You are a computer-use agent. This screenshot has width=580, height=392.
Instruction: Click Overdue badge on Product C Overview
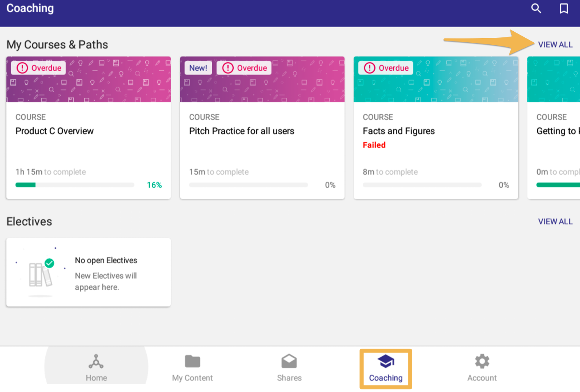pyautogui.click(x=39, y=68)
